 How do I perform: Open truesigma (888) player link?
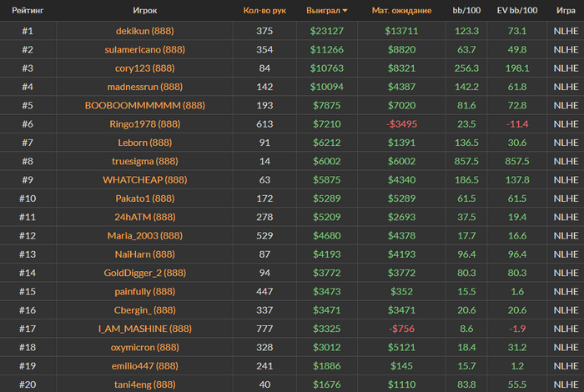[145, 161]
